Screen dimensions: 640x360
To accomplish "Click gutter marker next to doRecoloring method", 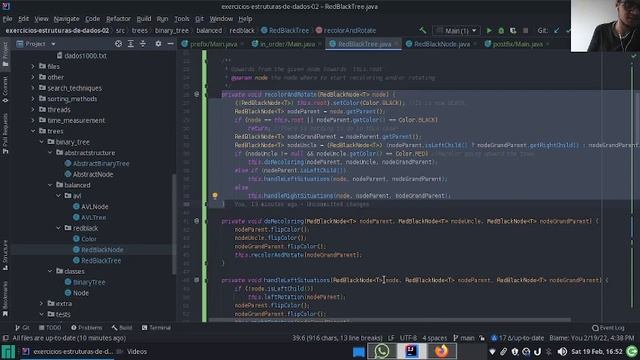I will pyautogui.click(x=196, y=221).
